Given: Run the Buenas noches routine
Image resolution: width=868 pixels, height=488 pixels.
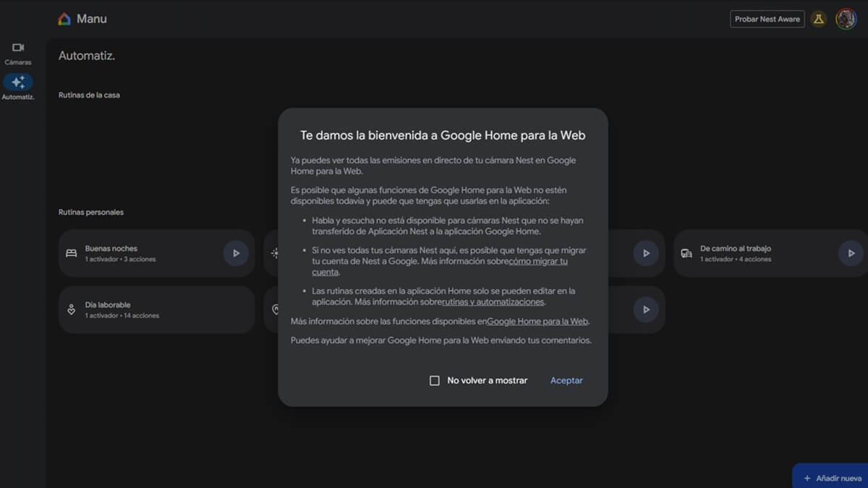Looking at the screenshot, I should click(x=236, y=253).
